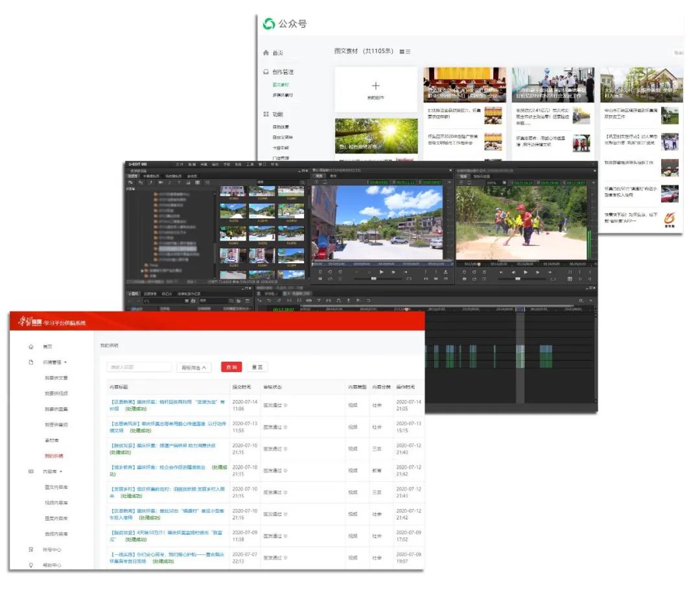
Task: Click the green 公众号 logo
Action: tap(269, 24)
